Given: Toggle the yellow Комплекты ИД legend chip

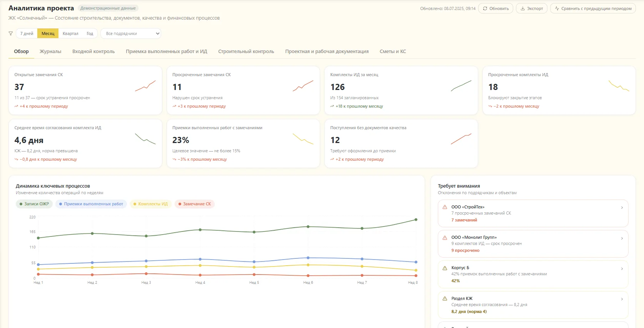Looking at the screenshot, I should click(150, 204).
